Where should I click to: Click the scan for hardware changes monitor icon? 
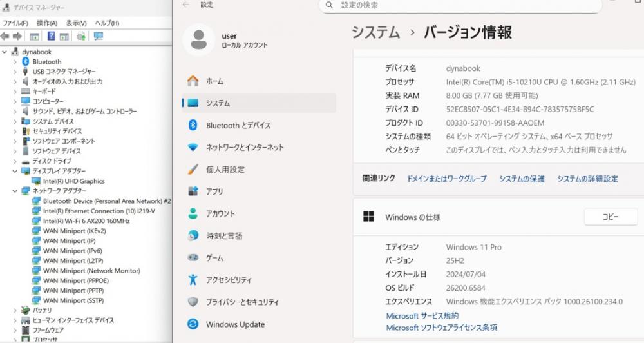(98, 36)
